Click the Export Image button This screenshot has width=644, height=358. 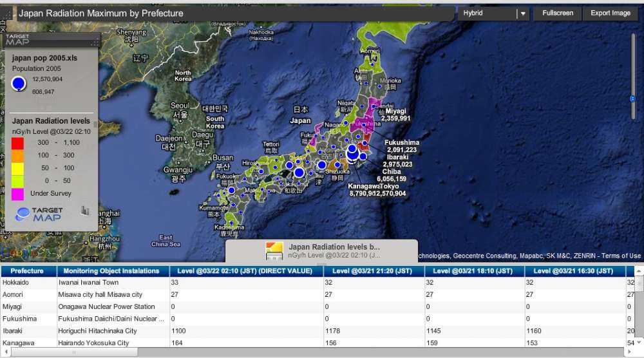click(x=610, y=13)
